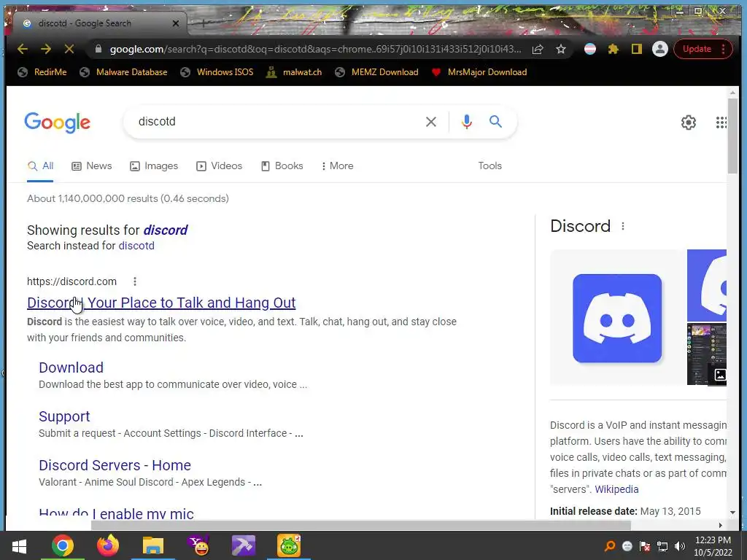Switch to the Images tab

tap(154, 166)
